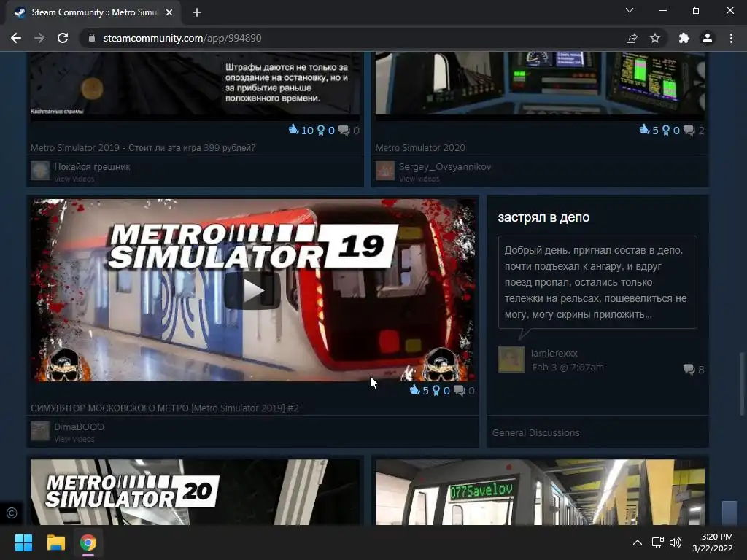The image size is (747, 560).
Task: Open the Chrome profile icon
Action: pyautogui.click(x=708, y=38)
